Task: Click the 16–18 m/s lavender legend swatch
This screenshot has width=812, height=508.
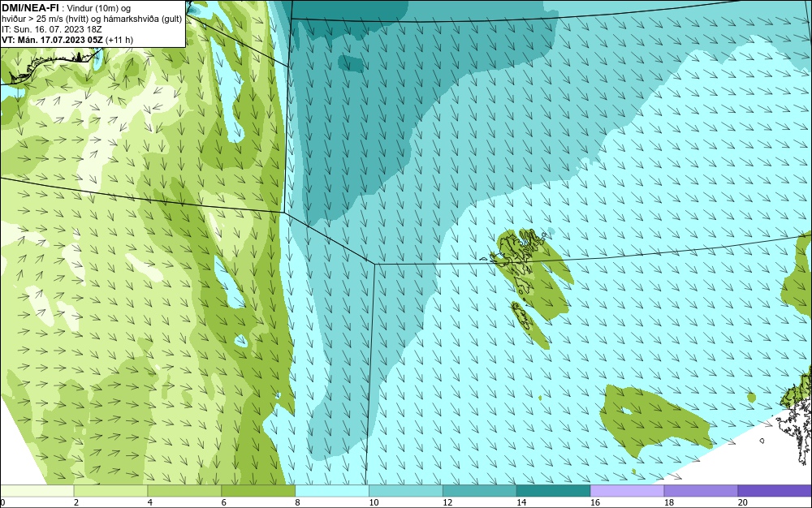Action: (x=627, y=490)
